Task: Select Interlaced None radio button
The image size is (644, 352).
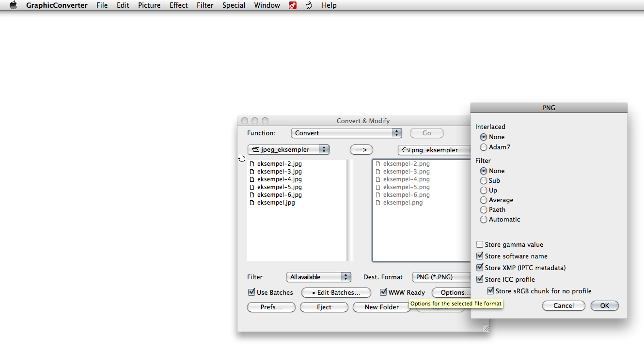Action: (x=484, y=137)
